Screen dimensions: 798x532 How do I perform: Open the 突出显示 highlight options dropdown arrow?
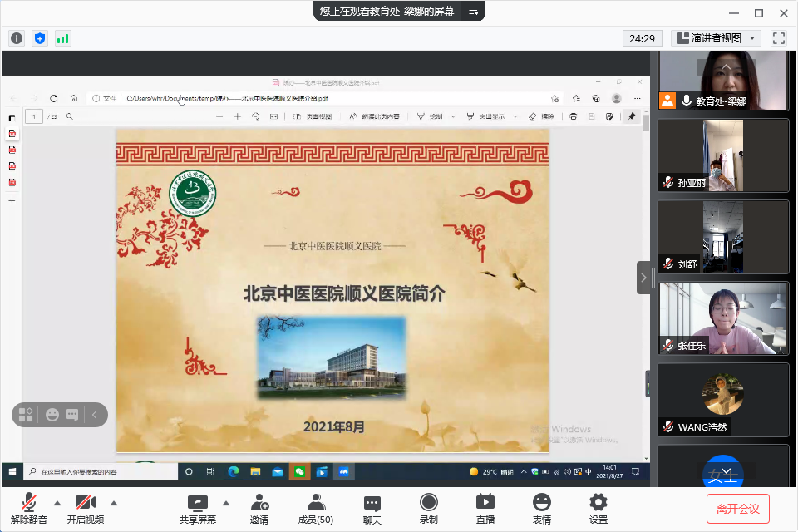click(x=515, y=116)
